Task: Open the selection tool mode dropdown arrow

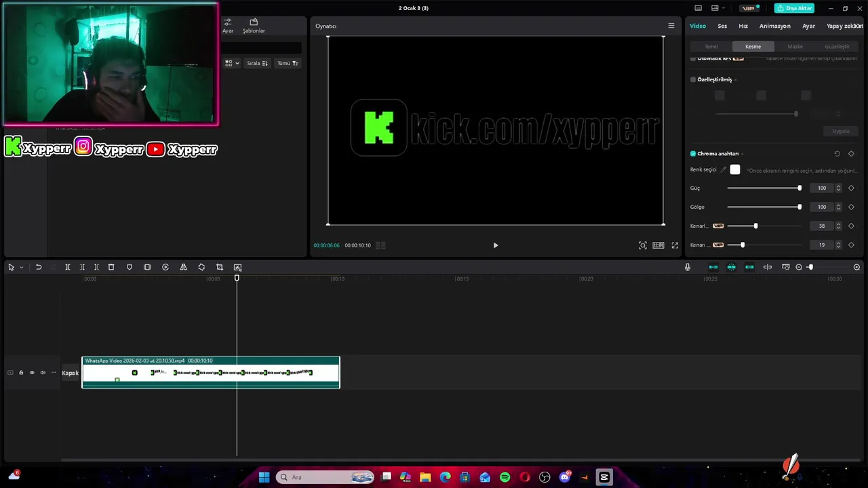Action: (21, 267)
